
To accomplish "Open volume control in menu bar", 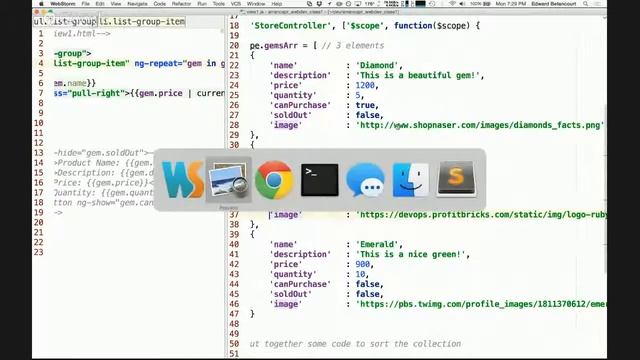I will (x=462, y=4).
